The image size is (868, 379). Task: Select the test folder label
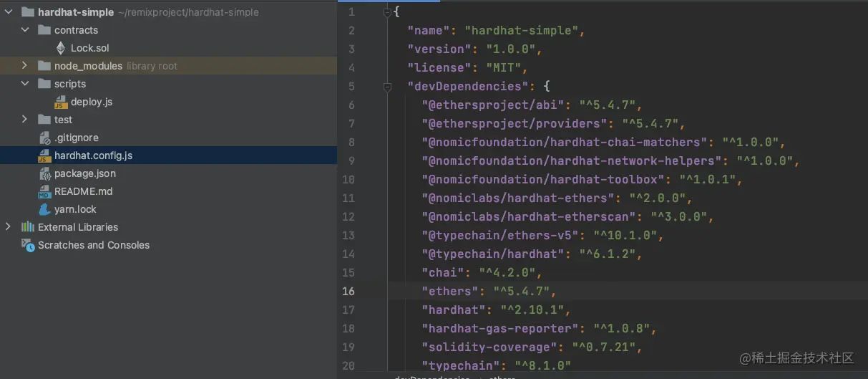pyautogui.click(x=63, y=120)
